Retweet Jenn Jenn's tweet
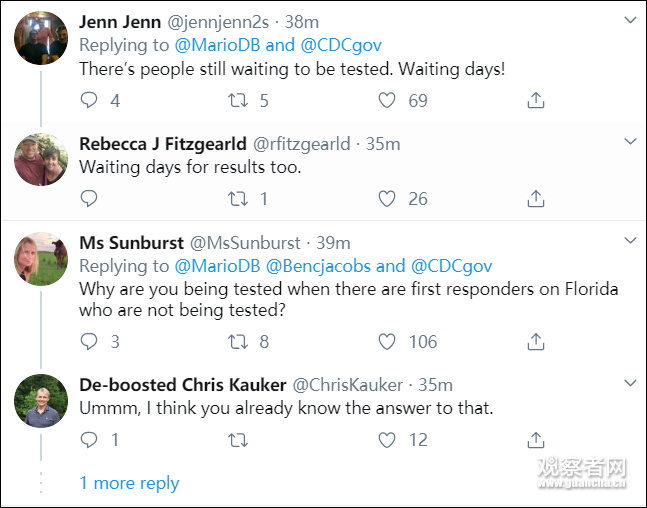647x508 pixels. pyautogui.click(x=238, y=100)
